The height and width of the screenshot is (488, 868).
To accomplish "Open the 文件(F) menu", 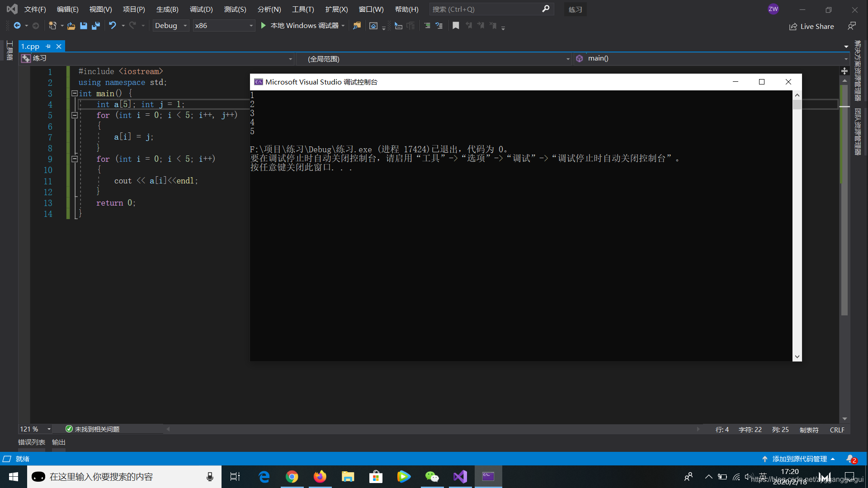I will pyautogui.click(x=35, y=9).
